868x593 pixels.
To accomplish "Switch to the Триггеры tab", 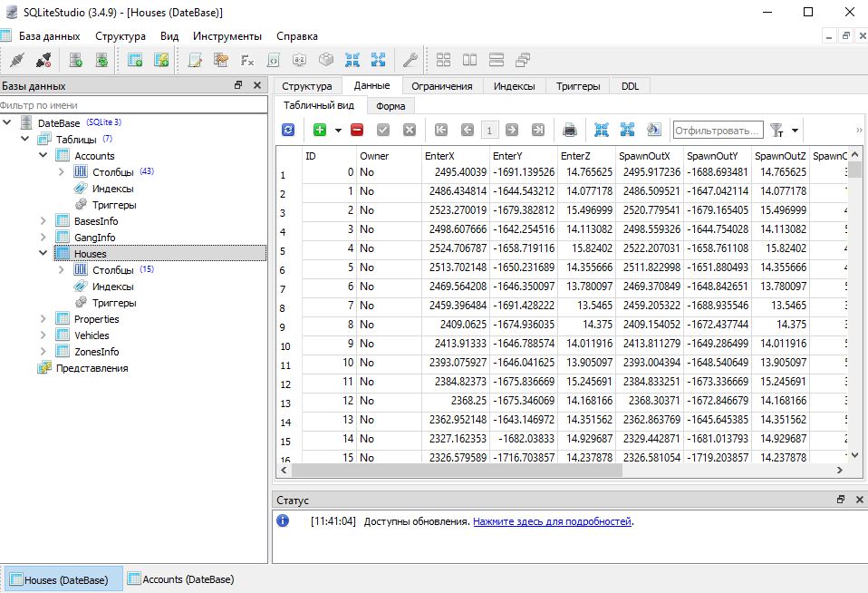I will pyautogui.click(x=578, y=86).
